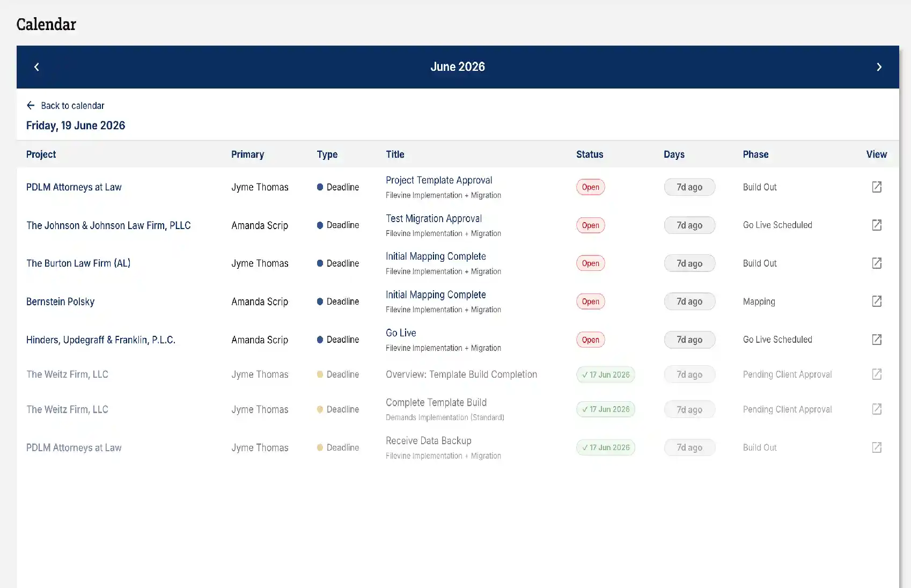Open The Weitz Firm project in Overview row
This screenshot has width=911, height=588.
click(67, 374)
